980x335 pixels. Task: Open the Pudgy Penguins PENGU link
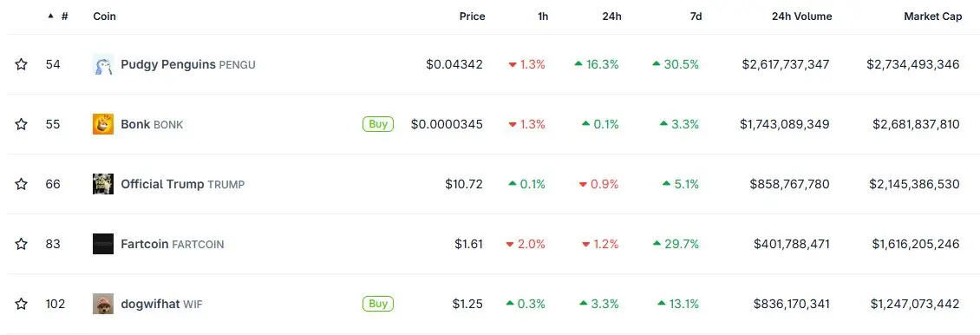click(x=188, y=64)
